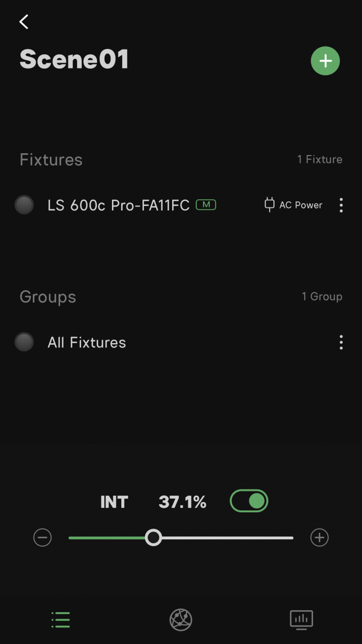Open options menu for All Fixtures group
362x644 pixels.
pos(341,342)
